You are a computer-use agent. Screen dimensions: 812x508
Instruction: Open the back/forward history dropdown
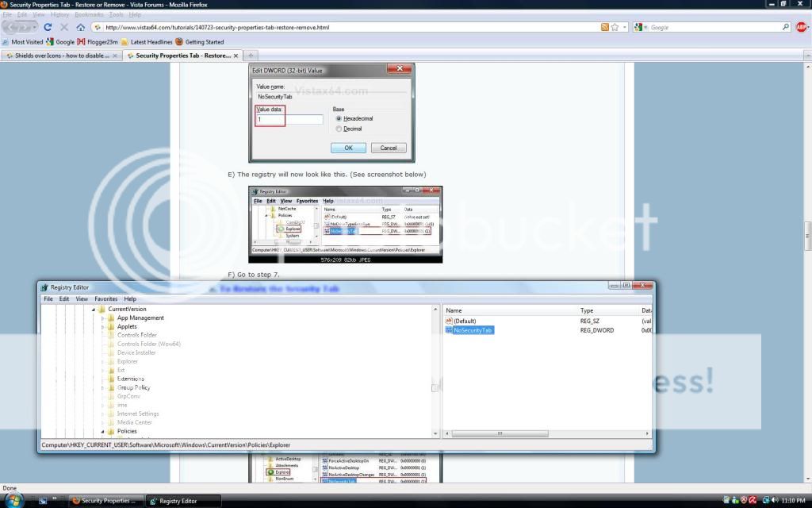pyautogui.click(x=35, y=27)
